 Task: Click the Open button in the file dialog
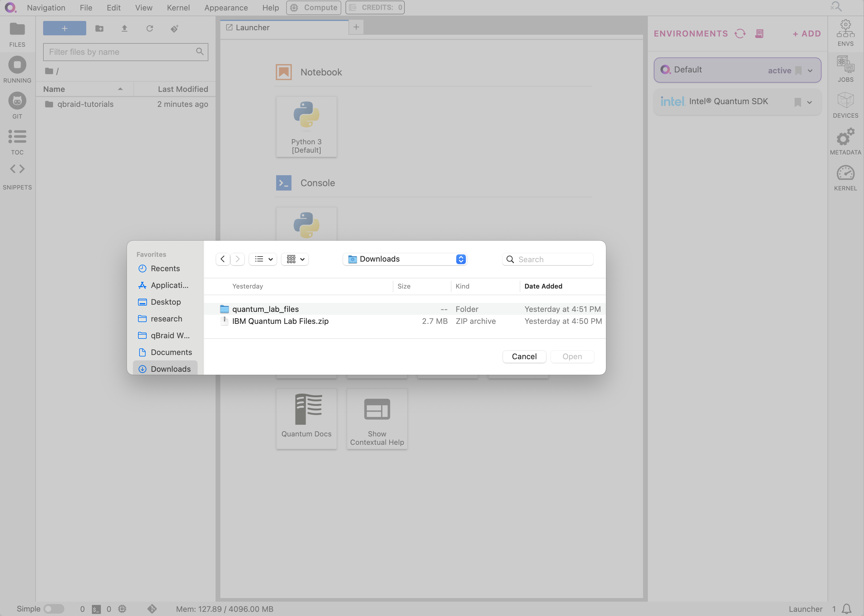click(572, 356)
